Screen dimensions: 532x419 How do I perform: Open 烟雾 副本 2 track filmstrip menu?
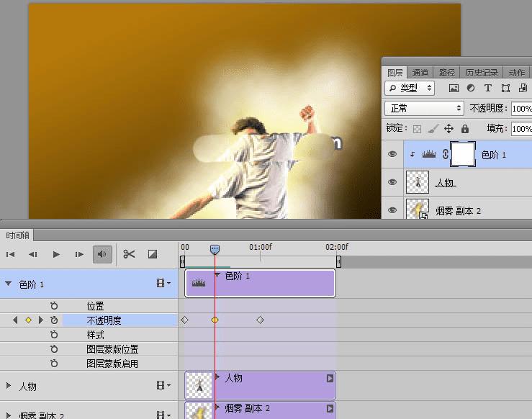163,415
